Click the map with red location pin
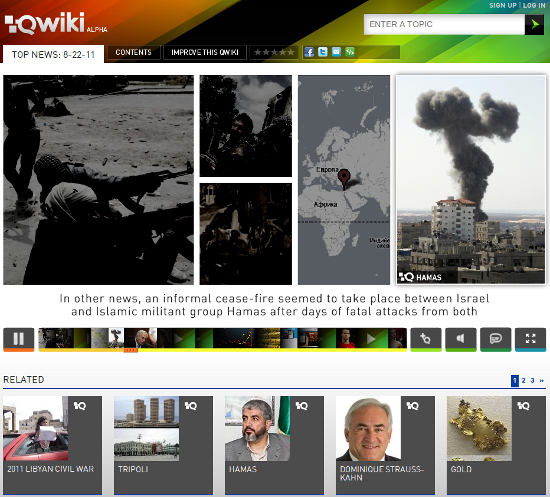 tap(344, 180)
